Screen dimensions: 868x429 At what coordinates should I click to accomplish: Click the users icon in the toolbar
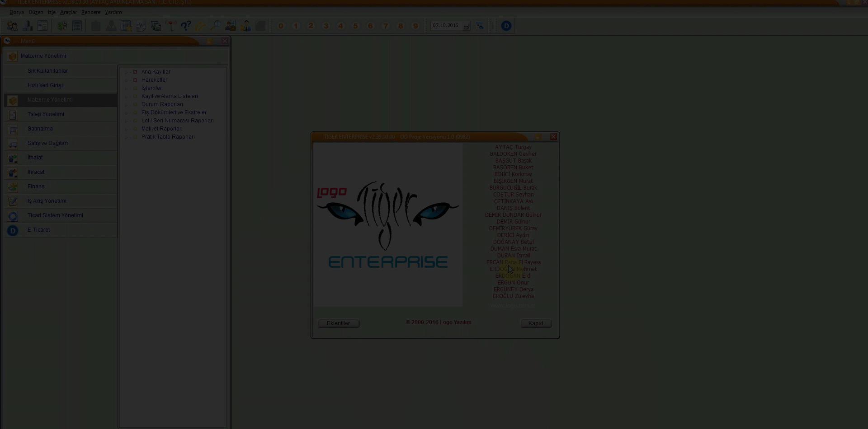coord(13,26)
